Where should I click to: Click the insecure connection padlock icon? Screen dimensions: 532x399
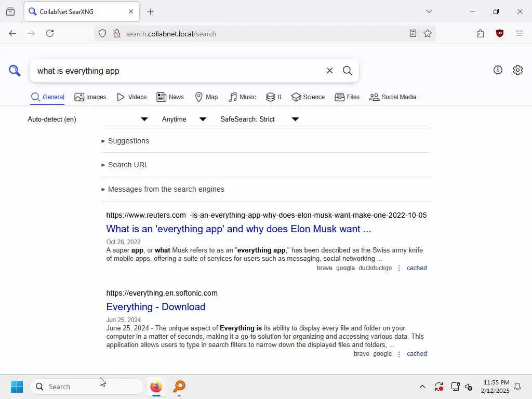[x=117, y=34]
